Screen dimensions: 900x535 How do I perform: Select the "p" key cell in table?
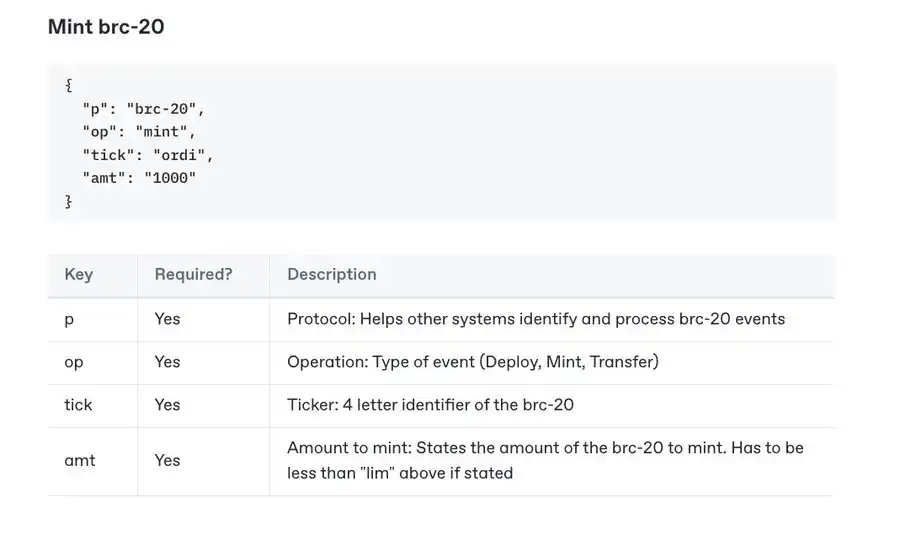[x=69, y=319]
